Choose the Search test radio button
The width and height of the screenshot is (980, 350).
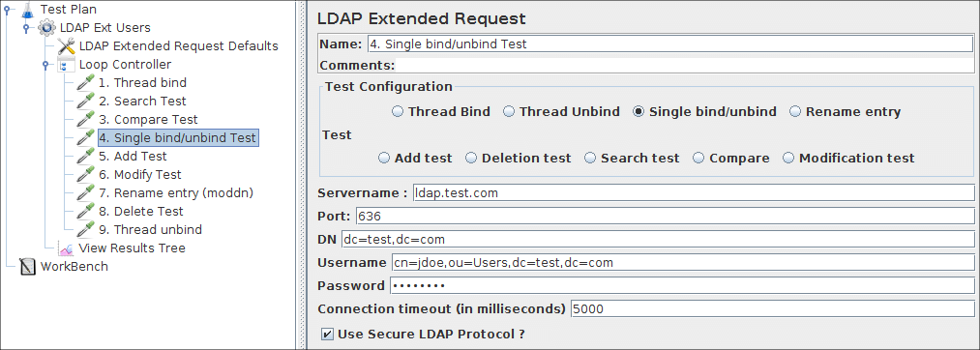[590, 159]
